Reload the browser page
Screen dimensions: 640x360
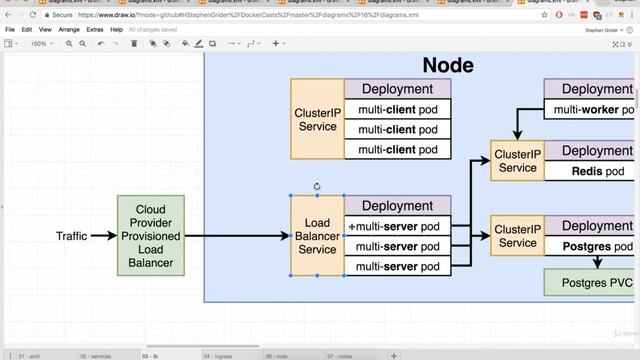click(x=33, y=15)
